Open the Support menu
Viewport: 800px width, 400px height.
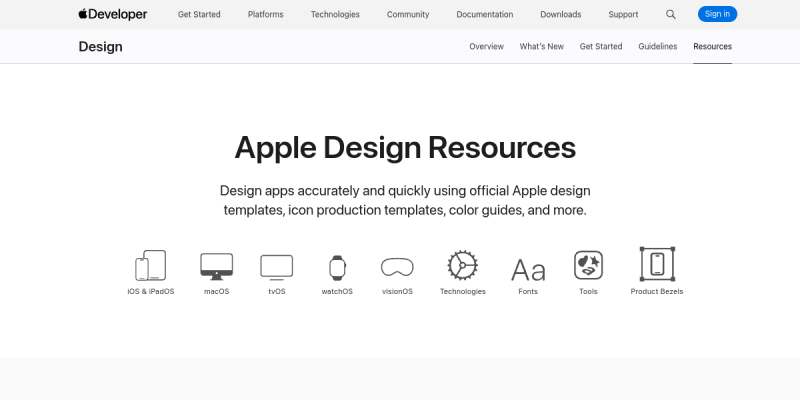click(623, 14)
